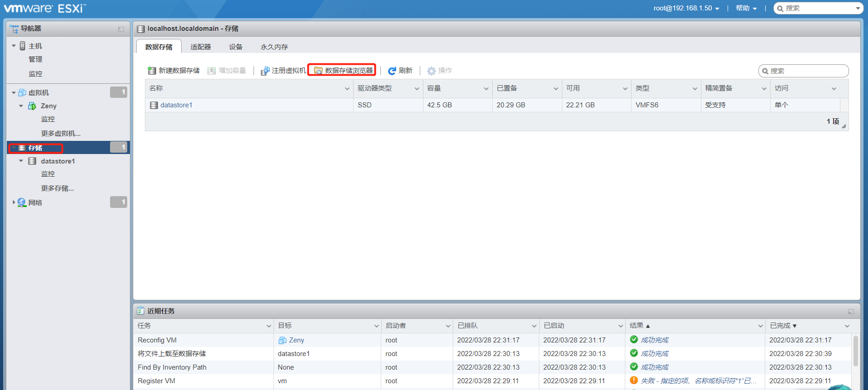868x390 pixels.
Task: Click the datastore1 icon in navigator tree
Action: pos(32,161)
